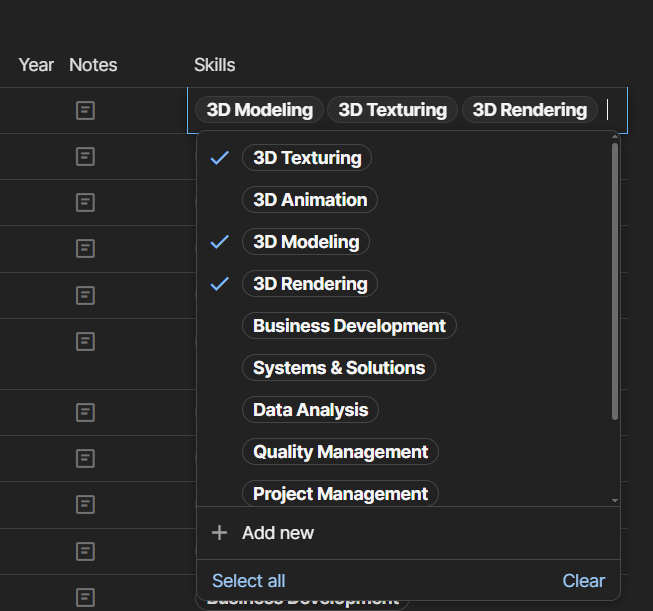Open the notes icon in the last row
Screen dimensions: 653x611
[86, 597]
